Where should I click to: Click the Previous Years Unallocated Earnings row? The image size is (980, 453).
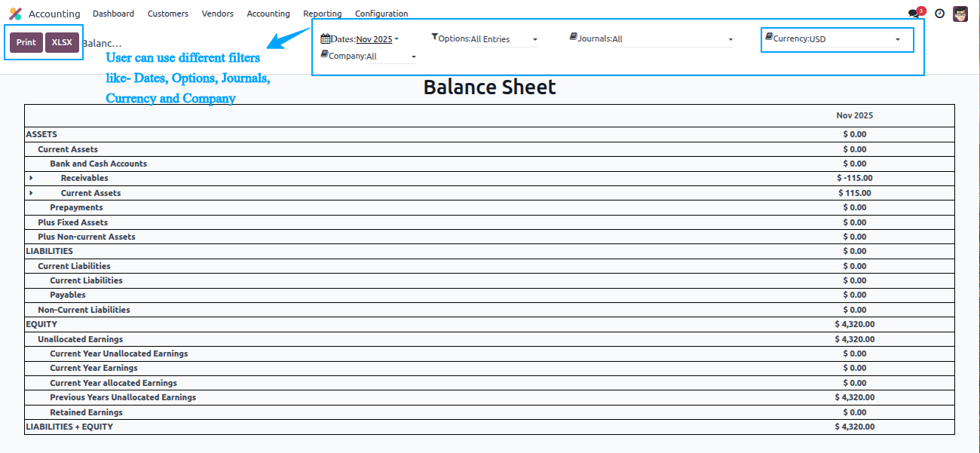[489, 397]
